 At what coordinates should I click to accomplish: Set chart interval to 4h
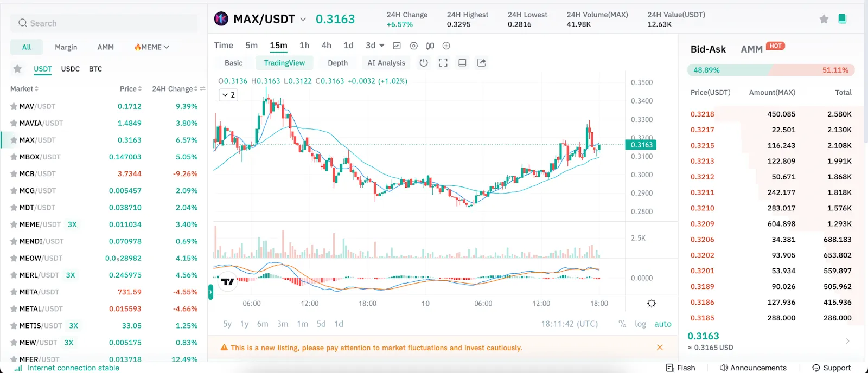click(x=327, y=46)
